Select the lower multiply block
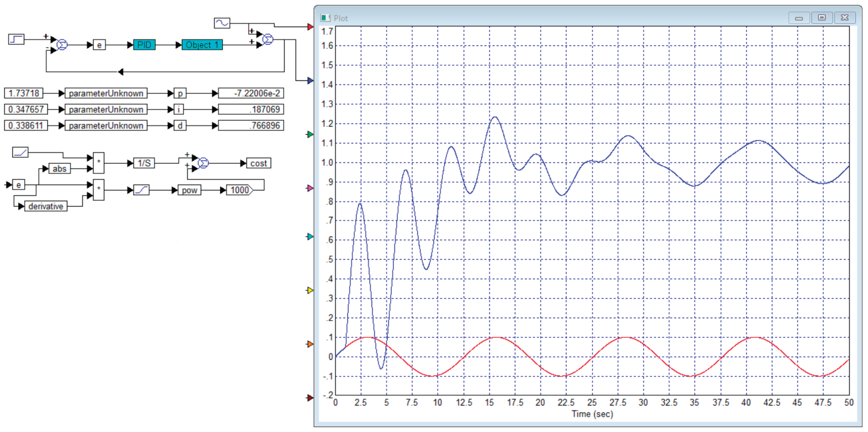 99,190
